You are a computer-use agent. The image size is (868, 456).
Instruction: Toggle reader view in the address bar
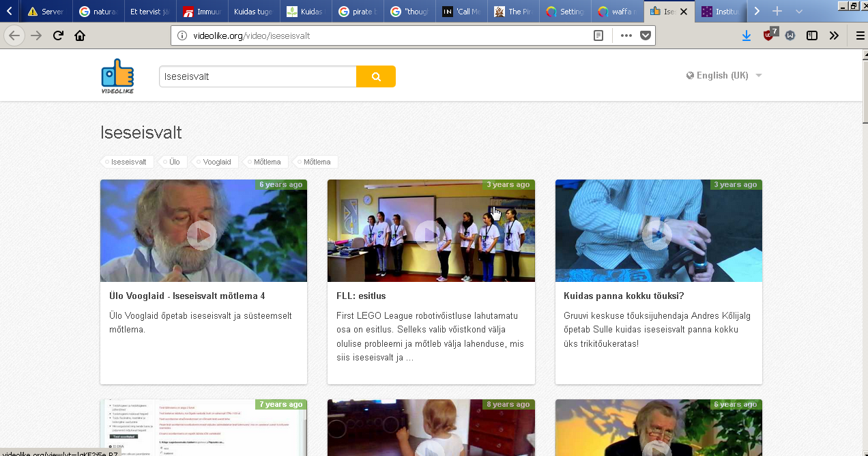coord(598,35)
